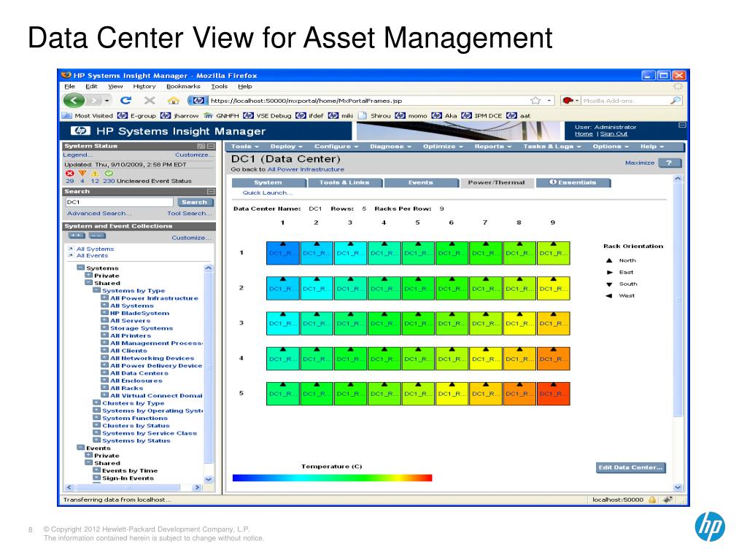Click the critical status red X icon
The height and width of the screenshot is (560, 747).
click(69, 174)
